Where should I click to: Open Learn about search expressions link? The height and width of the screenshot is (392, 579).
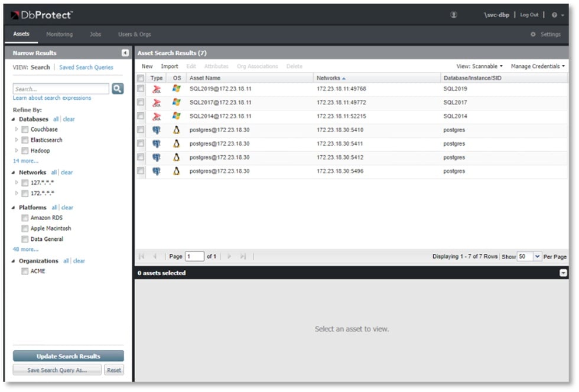(52, 98)
